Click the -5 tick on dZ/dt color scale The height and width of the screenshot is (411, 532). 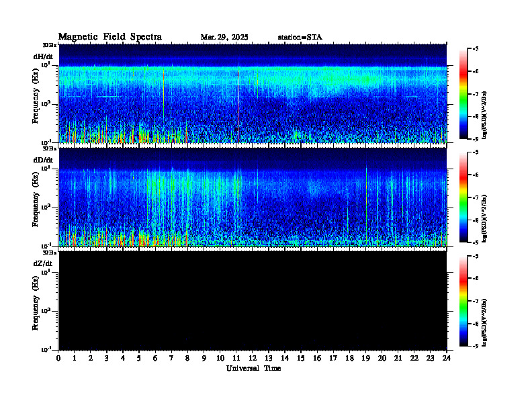476,256
